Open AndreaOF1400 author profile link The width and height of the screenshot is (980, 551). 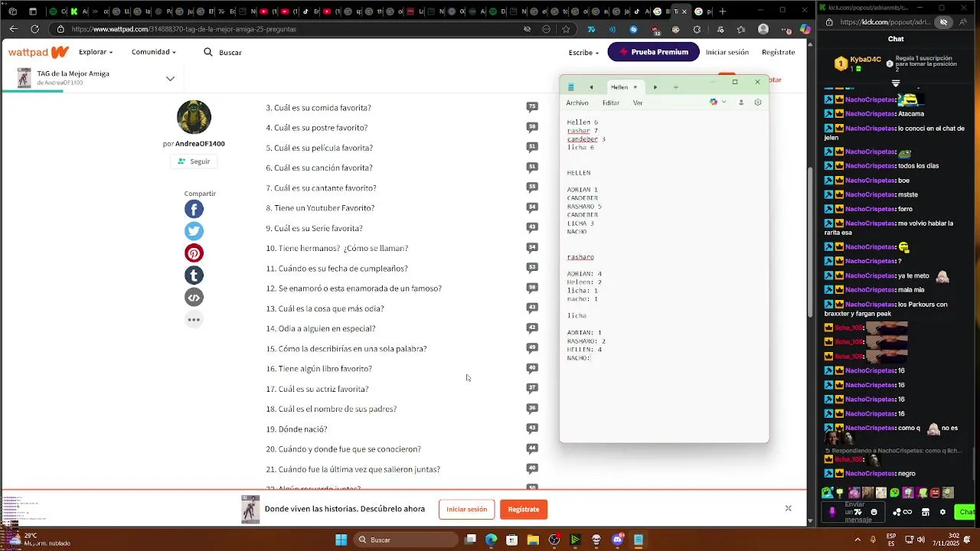click(200, 144)
